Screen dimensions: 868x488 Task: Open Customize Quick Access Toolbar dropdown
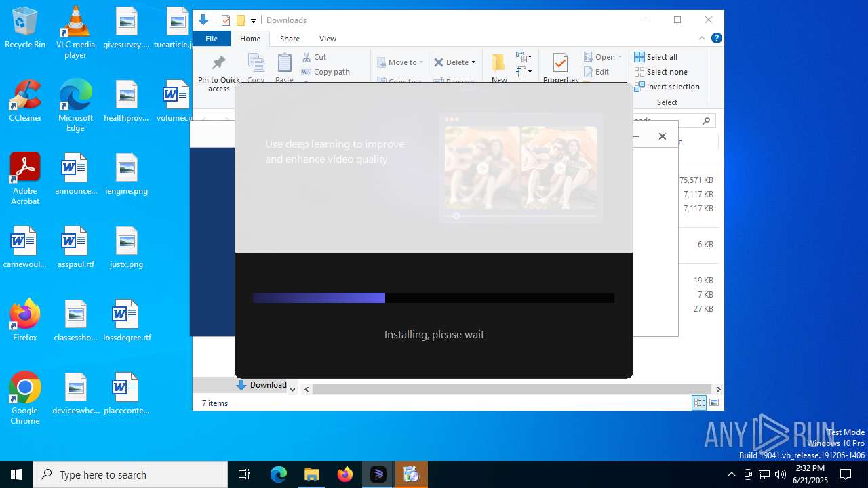tap(253, 21)
